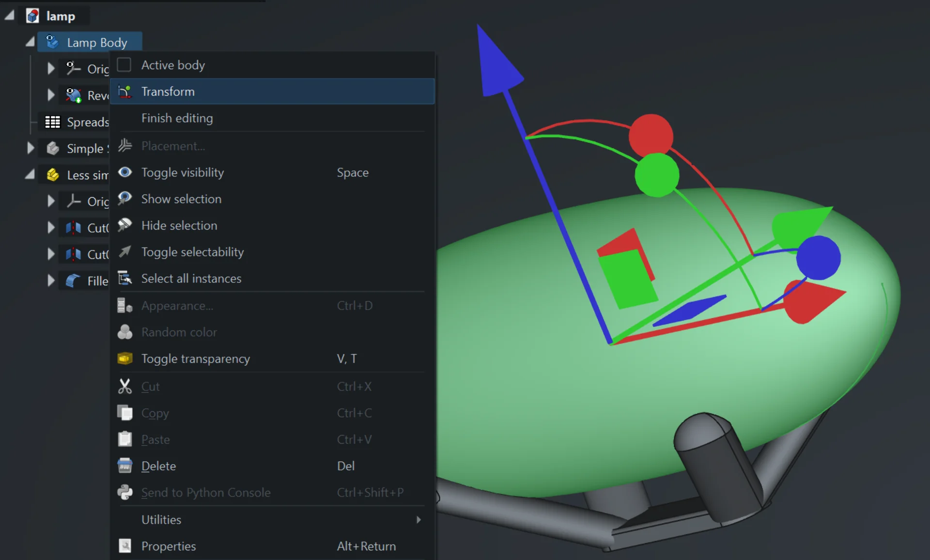Select the Lamp Body tree item

97,43
